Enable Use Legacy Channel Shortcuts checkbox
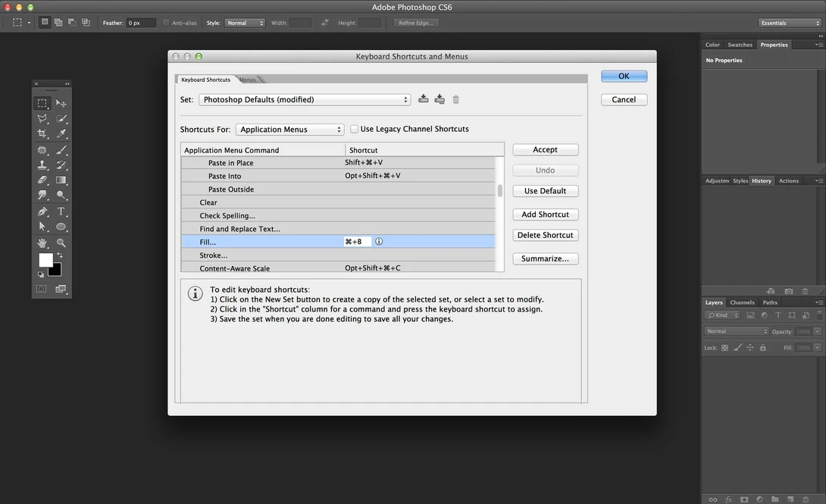The width and height of the screenshot is (826, 504). click(354, 129)
